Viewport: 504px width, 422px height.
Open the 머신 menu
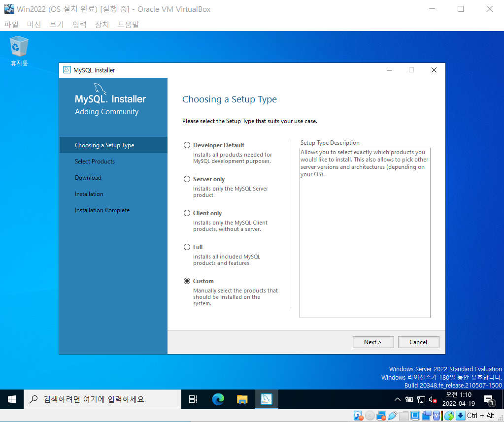click(x=34, y=25)
